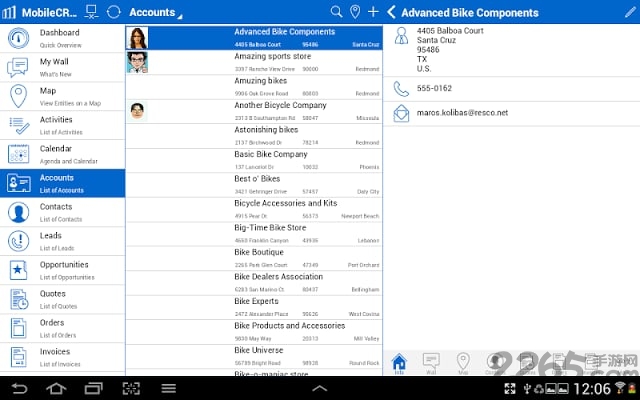Select the Accounts card icon in sidebar
Image resolution: width=640 pixels, height=400 pixels.
pyautogui.click(x=19, y=183)
